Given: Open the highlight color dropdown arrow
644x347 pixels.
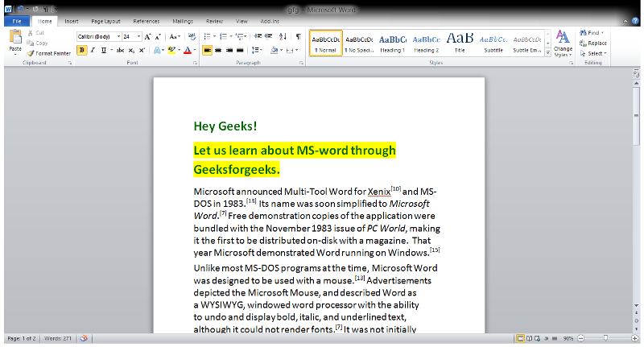Looking at the screenshot, I should point(179,50).
